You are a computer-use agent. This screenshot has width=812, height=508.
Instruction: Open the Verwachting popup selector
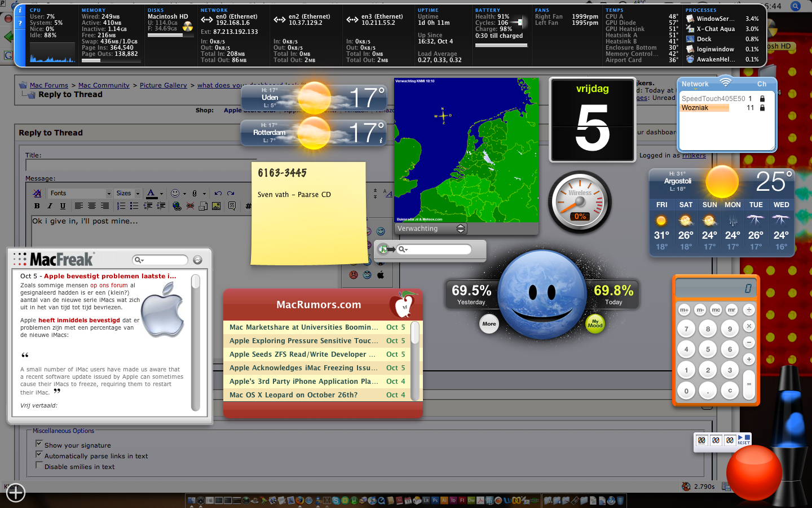431,229
